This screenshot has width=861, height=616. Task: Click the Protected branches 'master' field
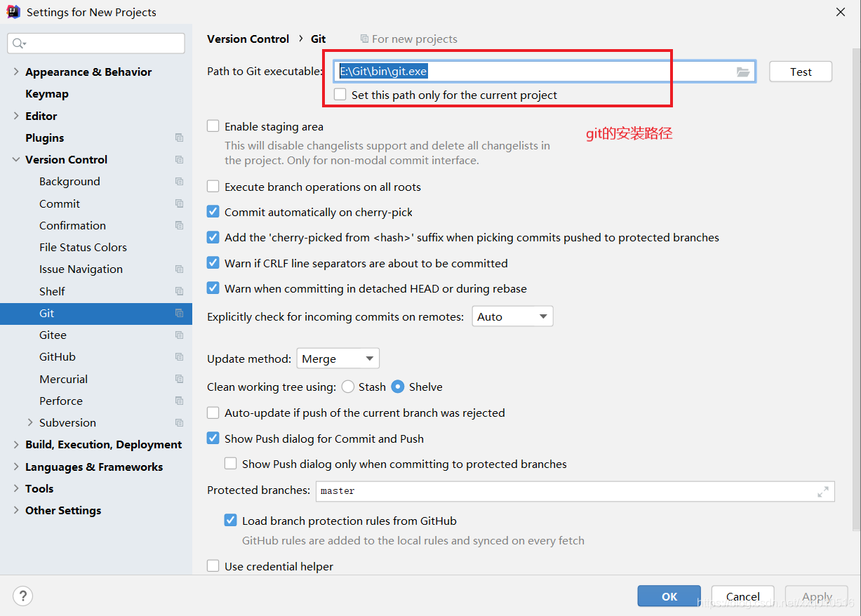(575, 491)
